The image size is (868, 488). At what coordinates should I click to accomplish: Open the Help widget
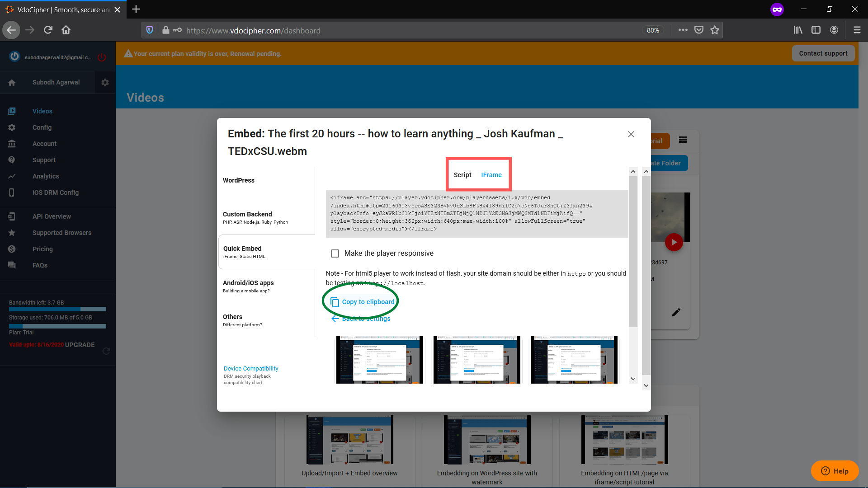[x=835, y=471]
